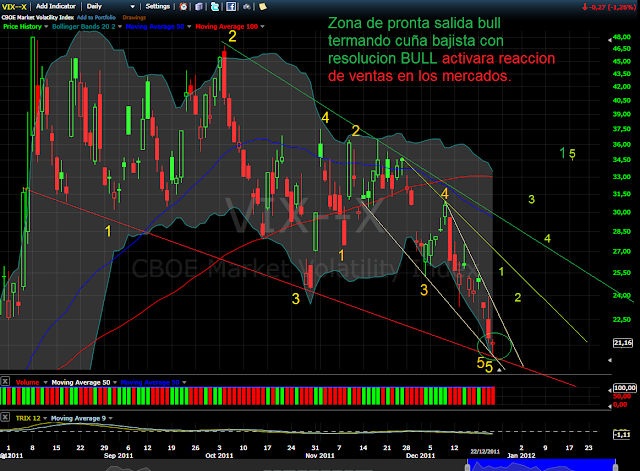
Task: Click the 22/12/2011 date marker
Action: point(485,452)
